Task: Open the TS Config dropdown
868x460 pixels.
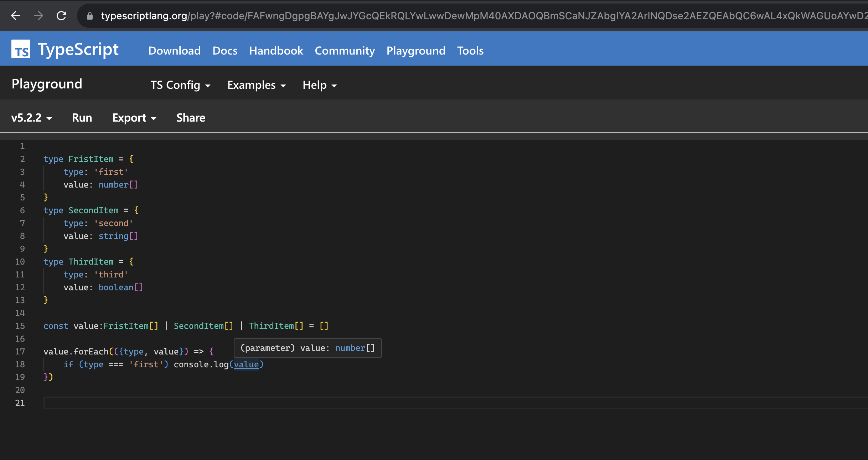Action: pos(180,85)
